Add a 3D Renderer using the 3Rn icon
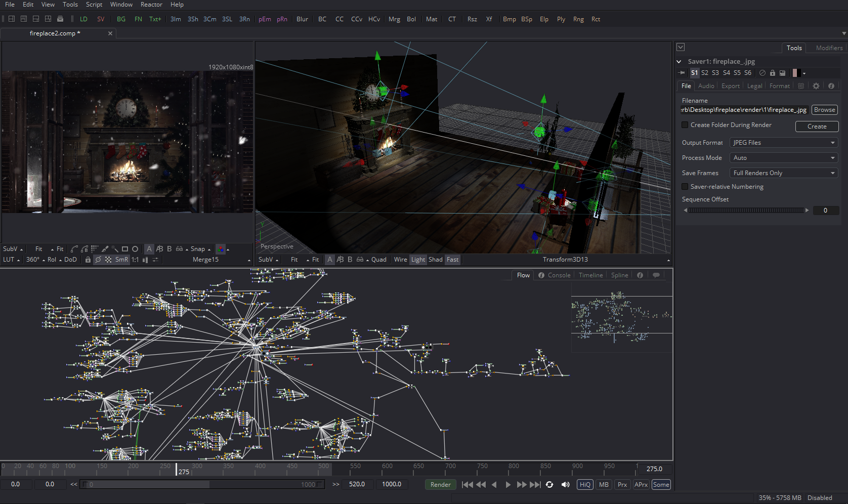 point(244,19)
